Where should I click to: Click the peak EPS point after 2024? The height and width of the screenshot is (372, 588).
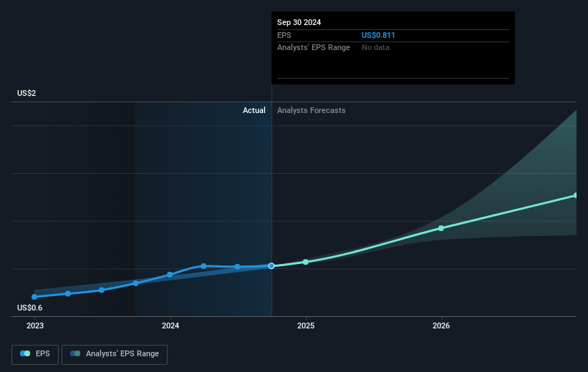tap(203, 266)
